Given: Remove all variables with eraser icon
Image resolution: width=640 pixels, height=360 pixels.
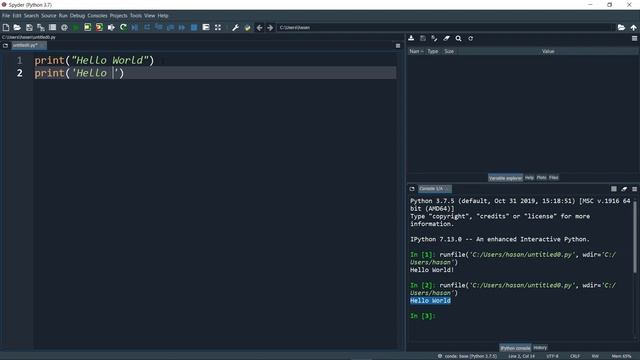Looking at the screenshot, I should click(x=447, y=38).
